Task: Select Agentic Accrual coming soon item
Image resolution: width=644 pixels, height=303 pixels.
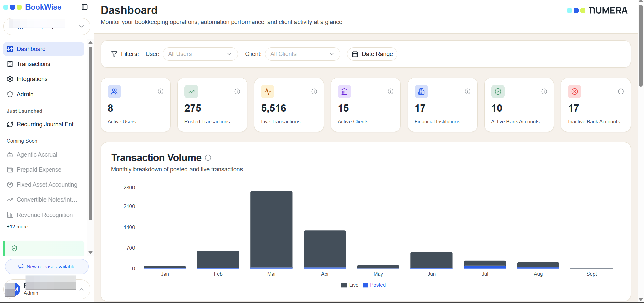Action: coord(44,155)
